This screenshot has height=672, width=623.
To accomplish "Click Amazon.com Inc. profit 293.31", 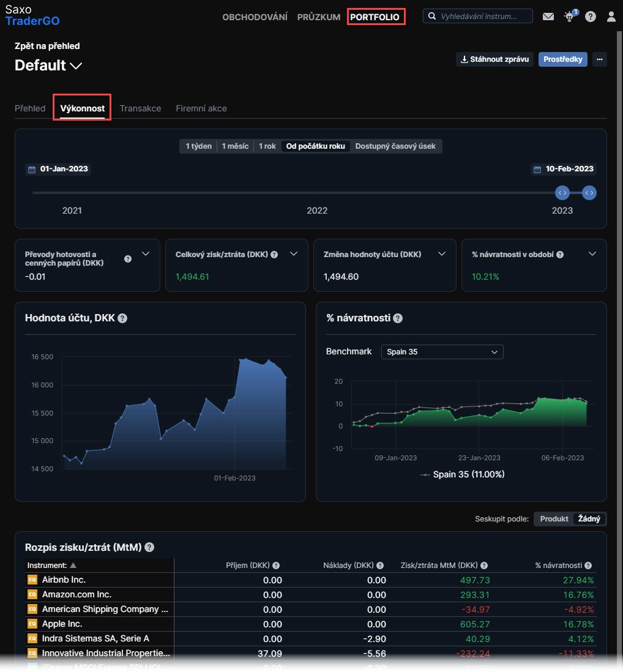I will click(475, 595).
